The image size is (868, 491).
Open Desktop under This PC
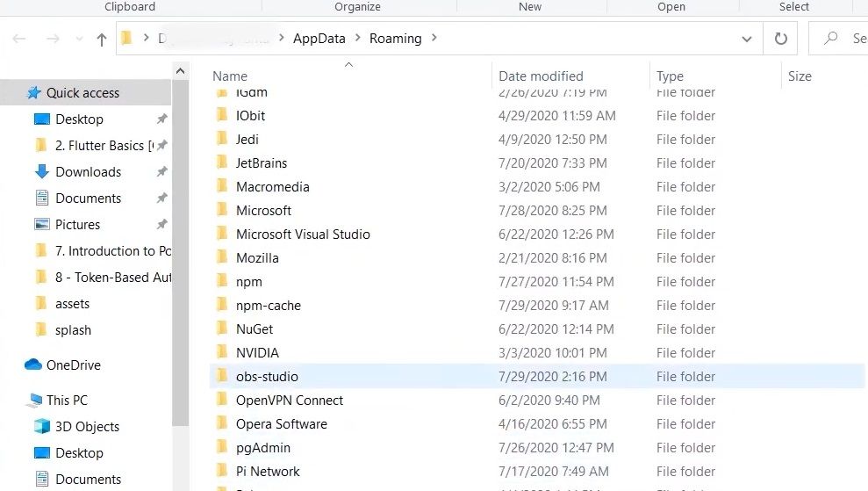[x=79, y=452]
